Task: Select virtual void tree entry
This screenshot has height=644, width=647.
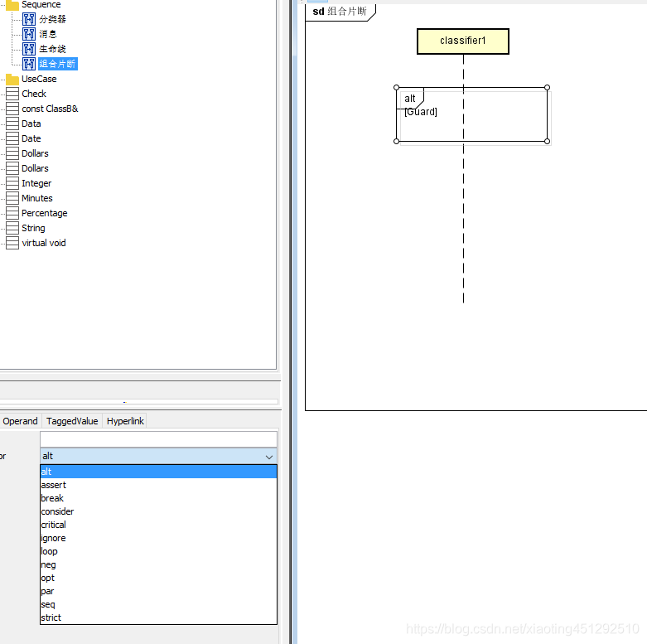Action: pos(44,243)
